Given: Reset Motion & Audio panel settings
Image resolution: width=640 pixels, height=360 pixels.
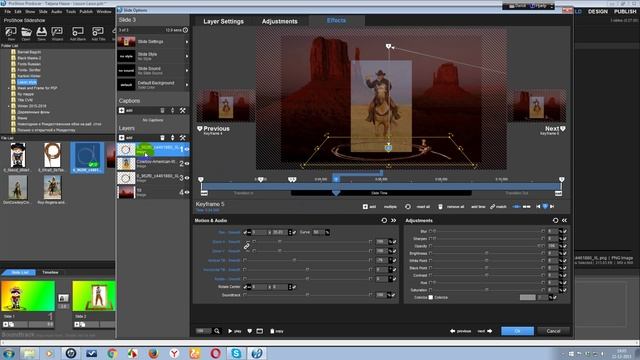Looking at the screenshot, I should tap(384, 220).
